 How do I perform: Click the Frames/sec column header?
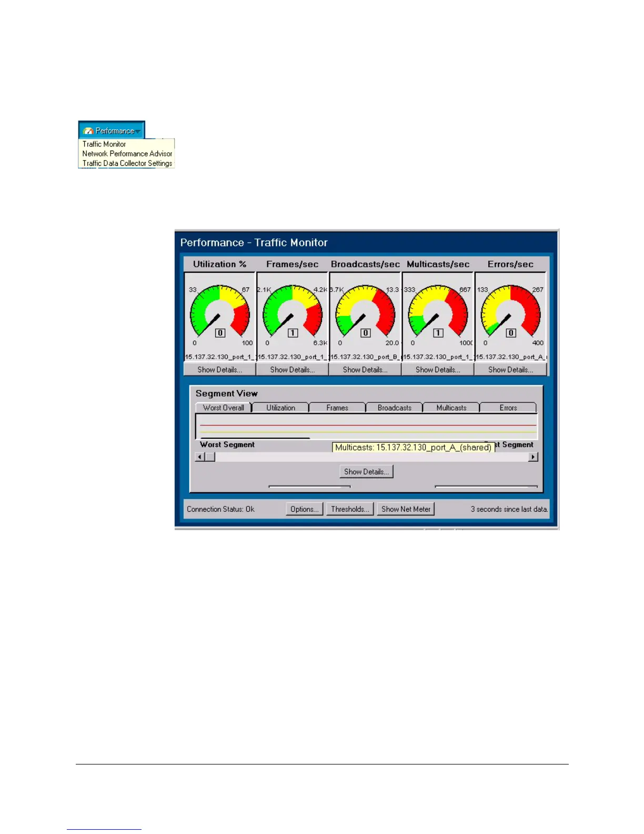point(293,264)
